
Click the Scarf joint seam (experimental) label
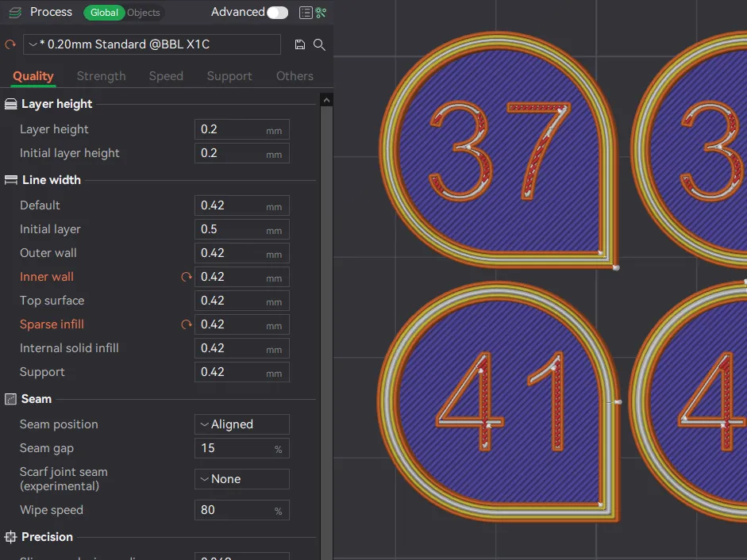tap(64, 479)
